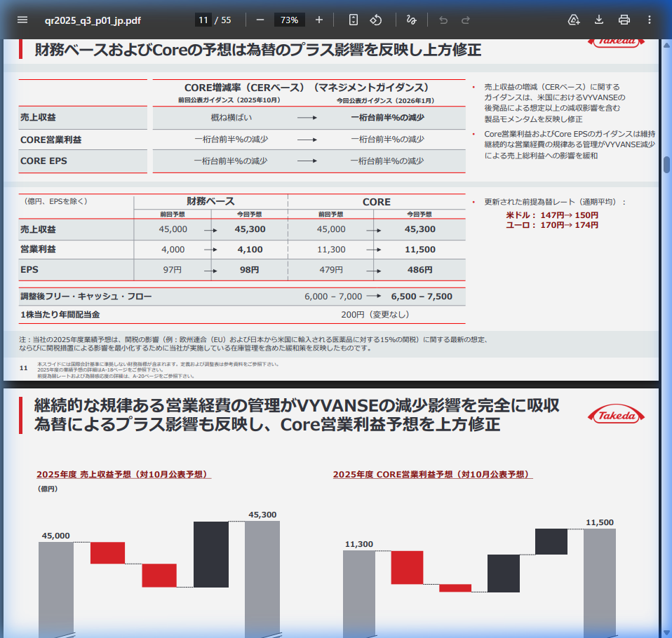
Task: Click the '調整後フリー・キャッシュ・フロー' row label
Action: click(86, 297)
